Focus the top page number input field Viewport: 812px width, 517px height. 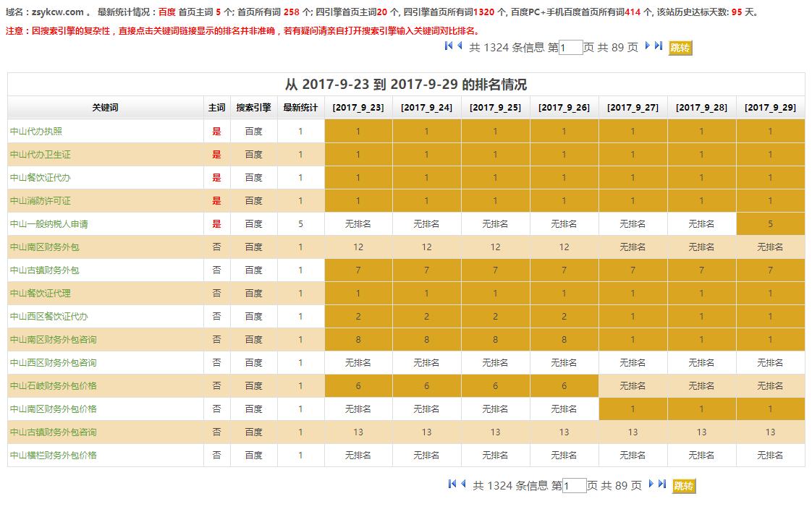[571, 48]
